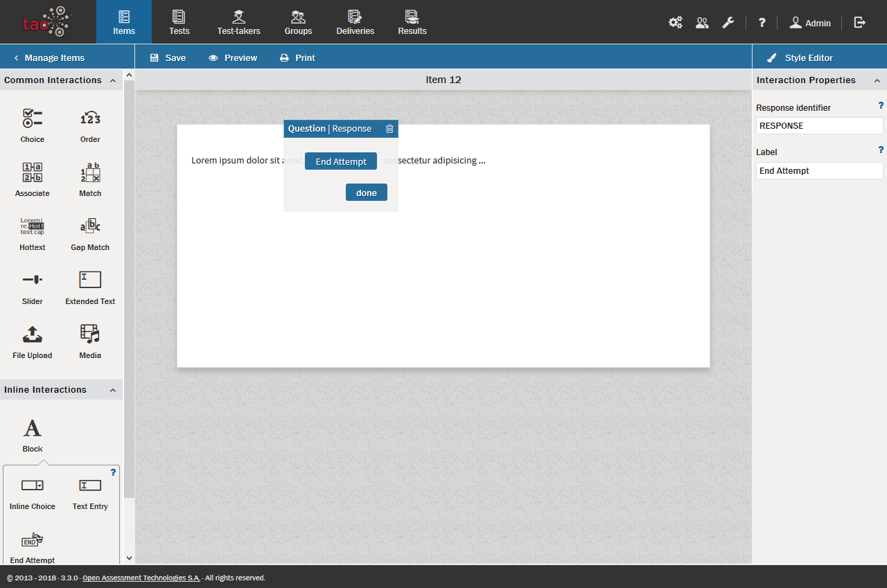887x588 pixels.
Task: Collapse the Inline Interactions section
Action: coord(113,390)
